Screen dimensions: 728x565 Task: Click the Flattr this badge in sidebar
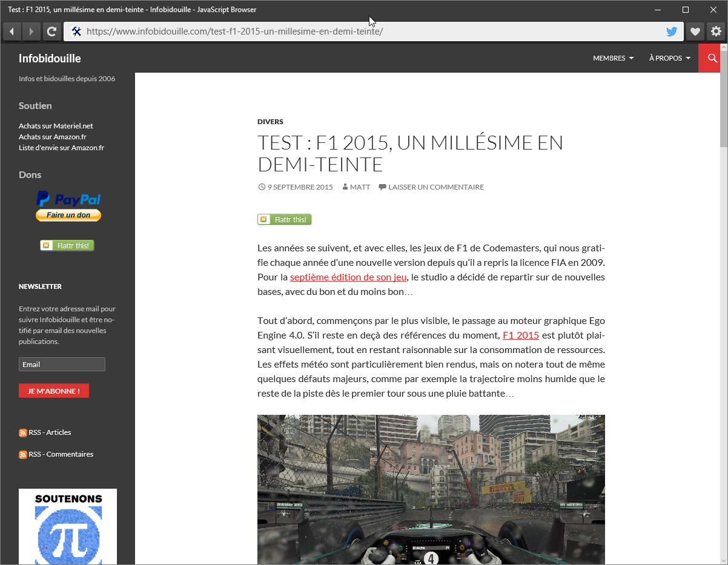[x=67, y=245]
